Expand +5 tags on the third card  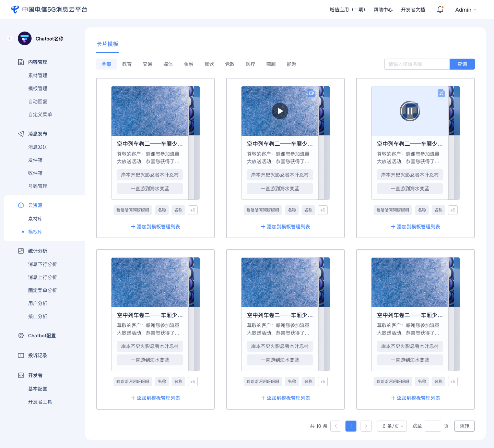pyautogui.click(x=453, y=210)
